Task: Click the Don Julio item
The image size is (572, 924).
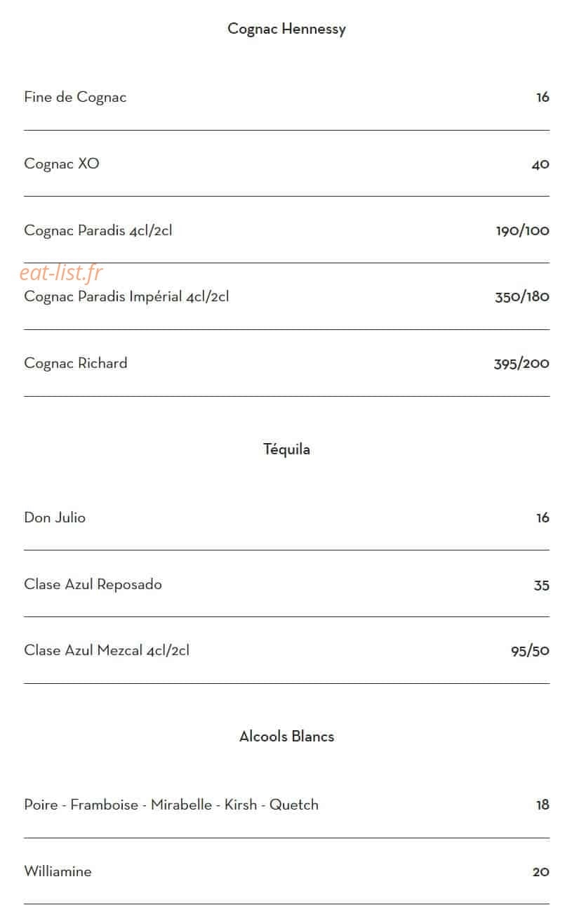Action: click(55, 518)
